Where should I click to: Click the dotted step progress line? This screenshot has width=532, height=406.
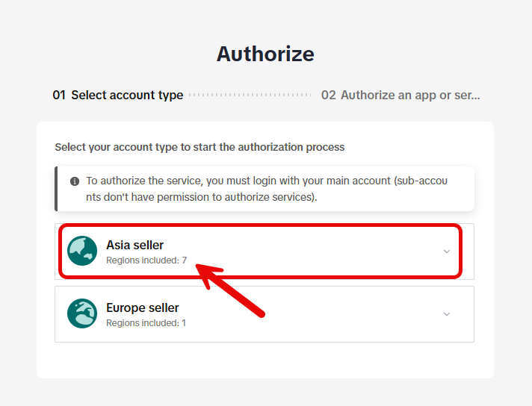tap(250, 96)
